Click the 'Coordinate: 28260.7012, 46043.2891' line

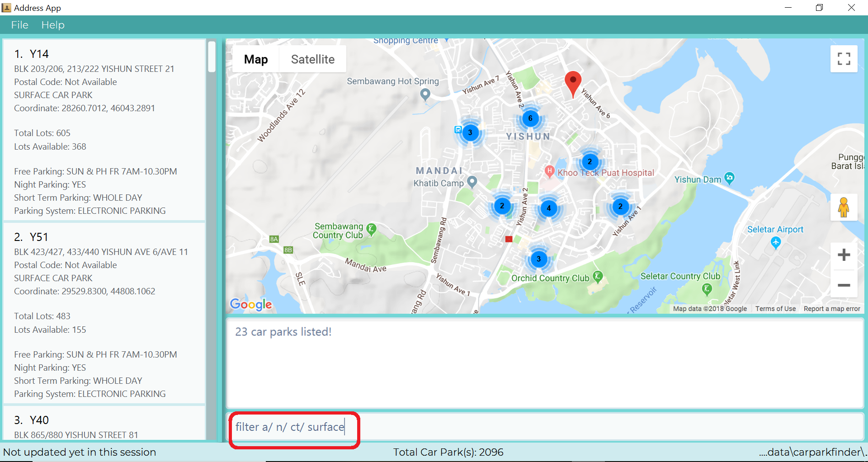coord(85,108)
